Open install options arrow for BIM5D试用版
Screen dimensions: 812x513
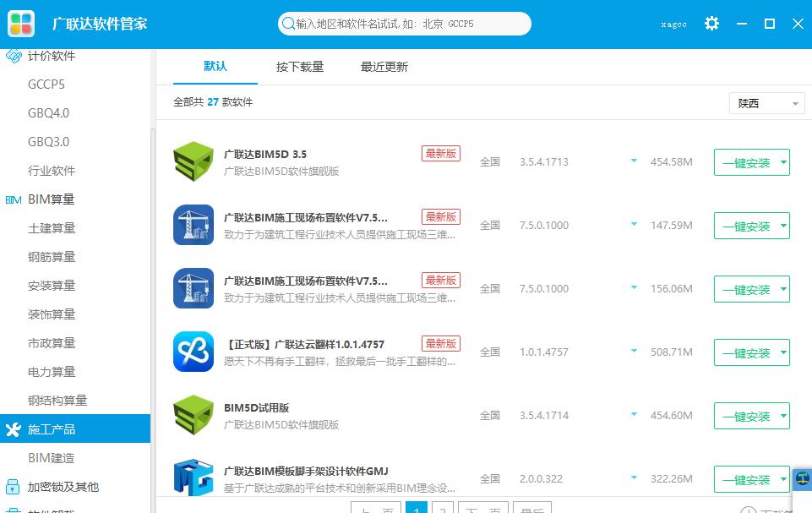(783, 416)
